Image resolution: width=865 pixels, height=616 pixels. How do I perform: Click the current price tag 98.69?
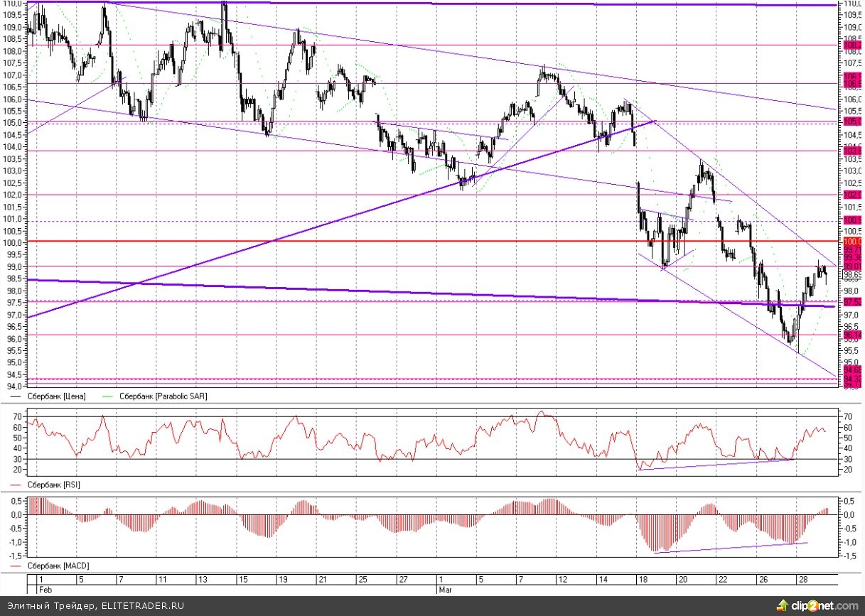(851, 274)
